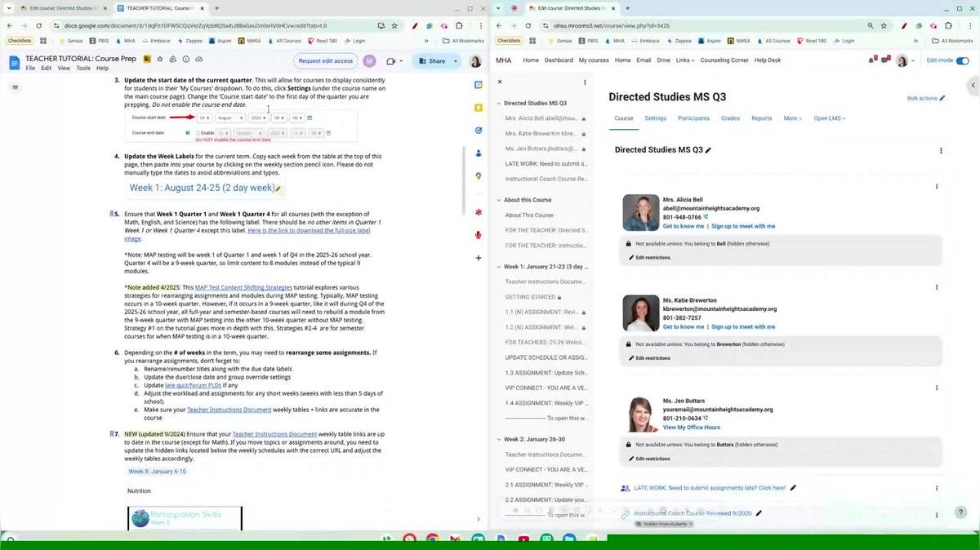Switch to the Participants course tab

pyautogui.click(x=693, y=118)
